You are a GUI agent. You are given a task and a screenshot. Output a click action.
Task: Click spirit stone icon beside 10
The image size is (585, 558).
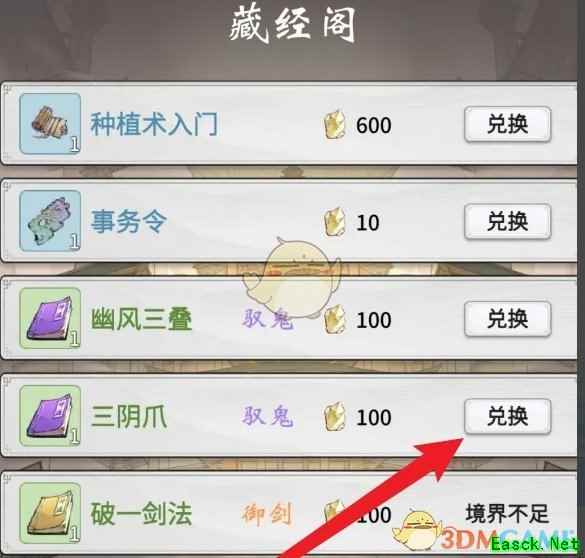click(334, 222)
